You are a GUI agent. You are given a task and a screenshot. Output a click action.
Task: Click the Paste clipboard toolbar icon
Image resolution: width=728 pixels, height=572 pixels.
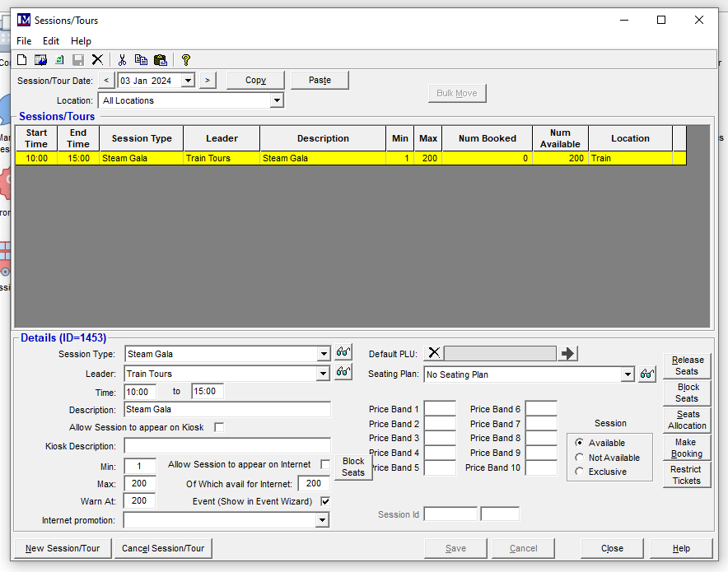(161, 60)
